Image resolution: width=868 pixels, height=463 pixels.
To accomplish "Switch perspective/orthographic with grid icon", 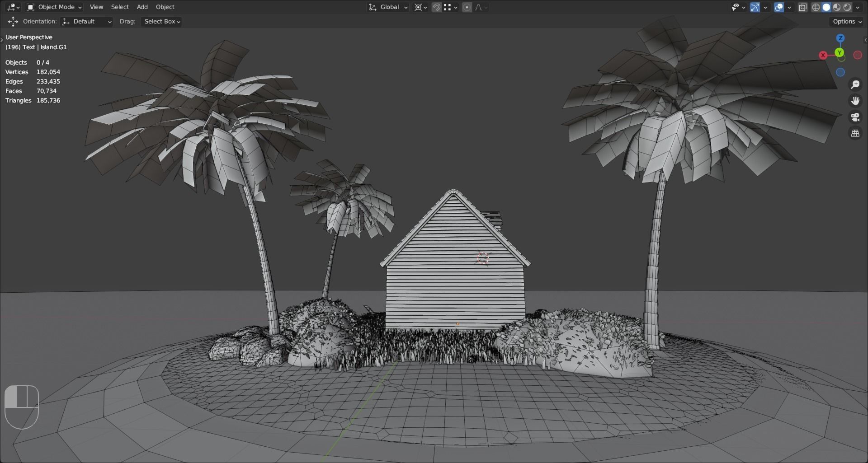I will click(x=855, y=133).
